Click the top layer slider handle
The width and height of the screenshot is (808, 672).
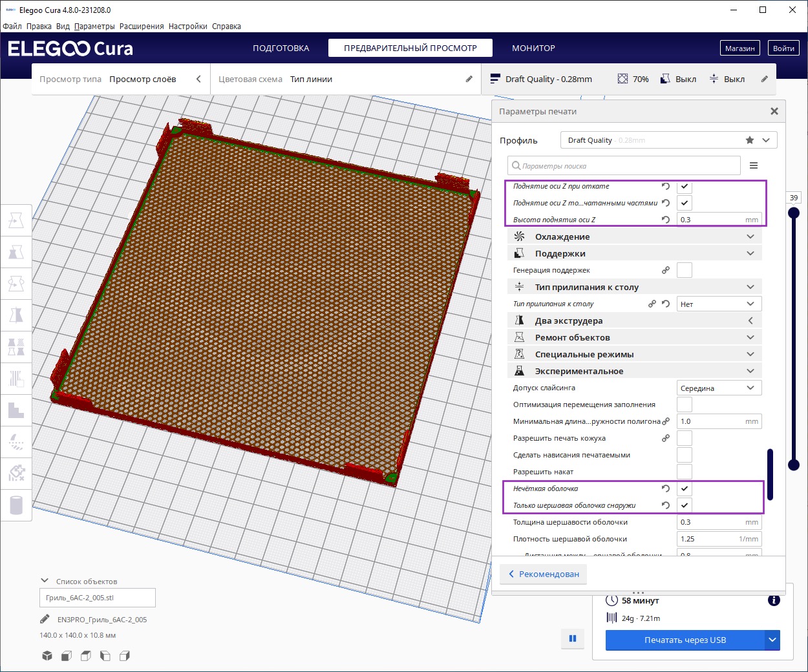(x=794, y=213)
